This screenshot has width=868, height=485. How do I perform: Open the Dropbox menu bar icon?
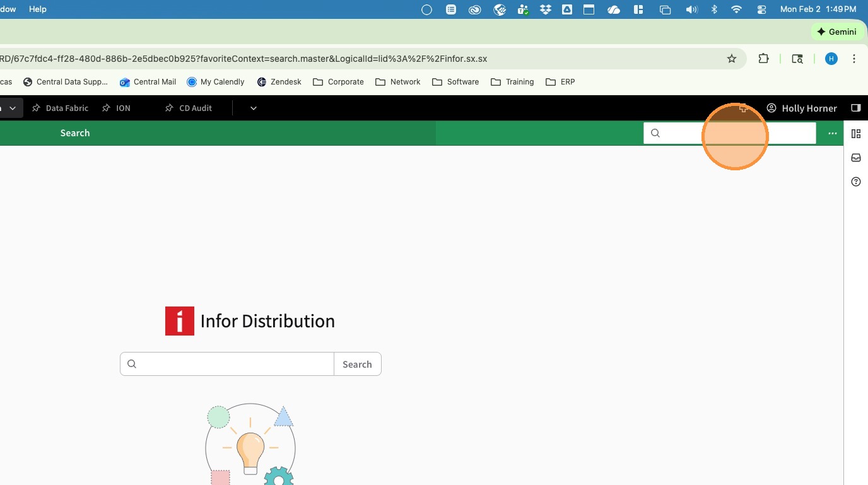pos(546,9)
